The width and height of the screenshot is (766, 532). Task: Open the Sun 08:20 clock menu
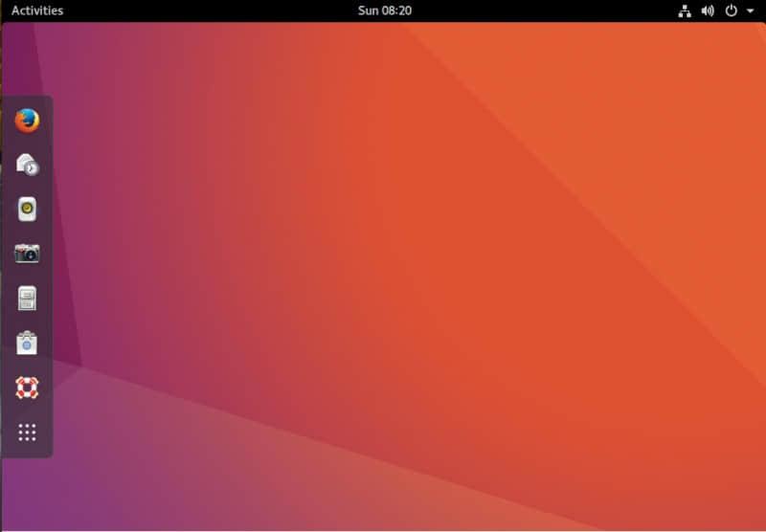[384, 11]
